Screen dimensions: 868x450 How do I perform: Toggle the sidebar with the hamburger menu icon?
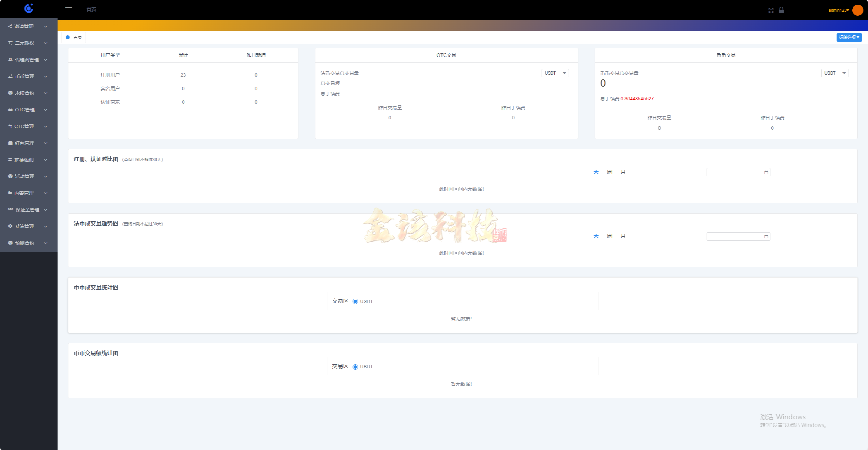pos(69,10)
